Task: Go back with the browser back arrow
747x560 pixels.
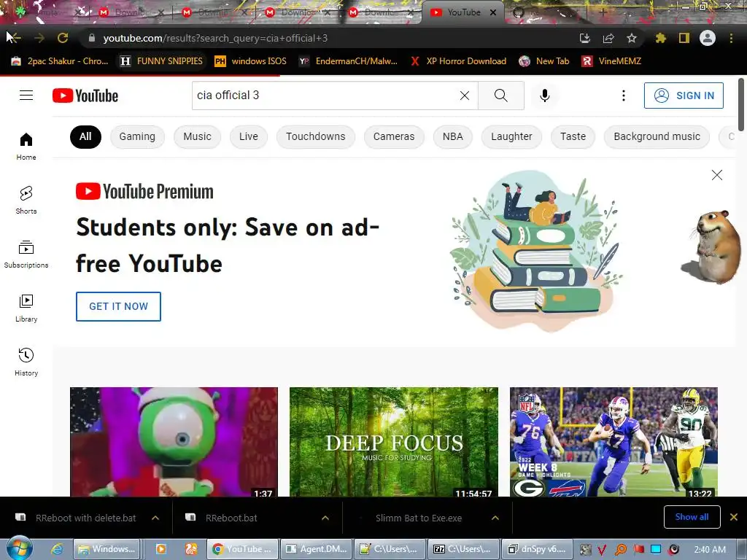Action: (14, 38)
